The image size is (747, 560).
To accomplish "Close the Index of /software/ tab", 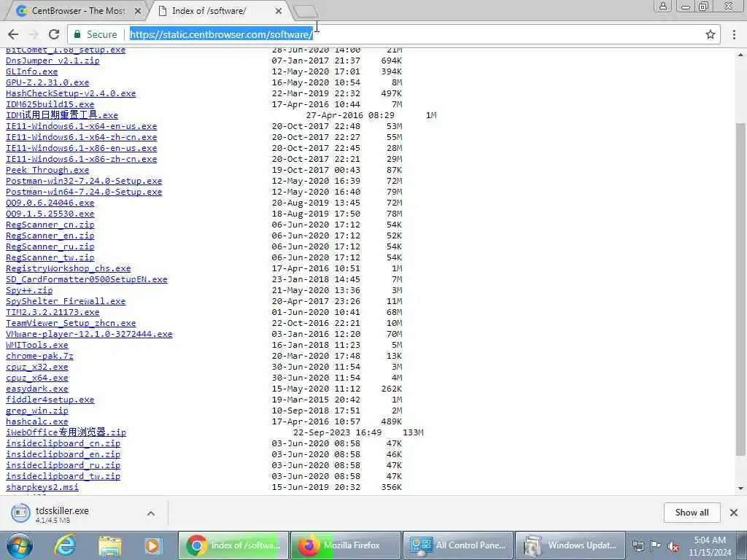I will [x=279, y=11].
